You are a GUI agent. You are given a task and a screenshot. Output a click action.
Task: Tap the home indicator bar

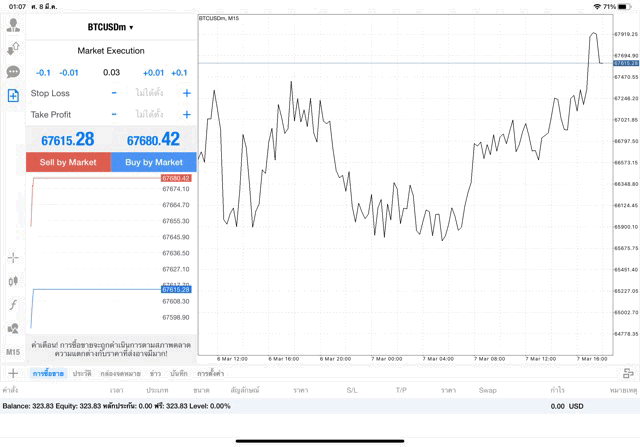[320, 441]
